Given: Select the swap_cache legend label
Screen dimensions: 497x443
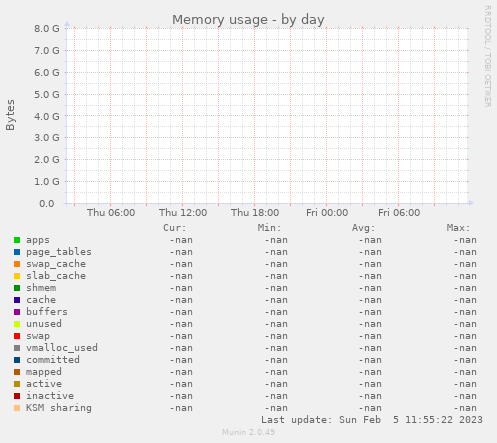Looking at the screenshot, I should point(56,264).
